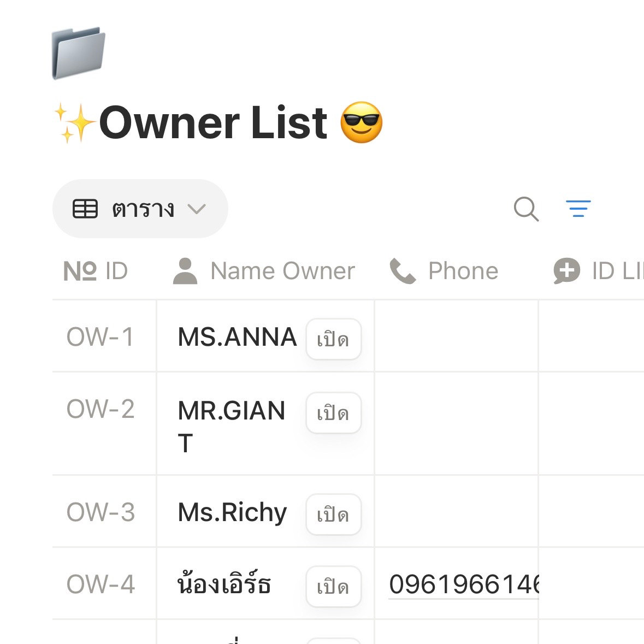Click the empty Phone cell for MS.ANNA
This screenshot has height=644, width=644.
click(x=456, y=336)
